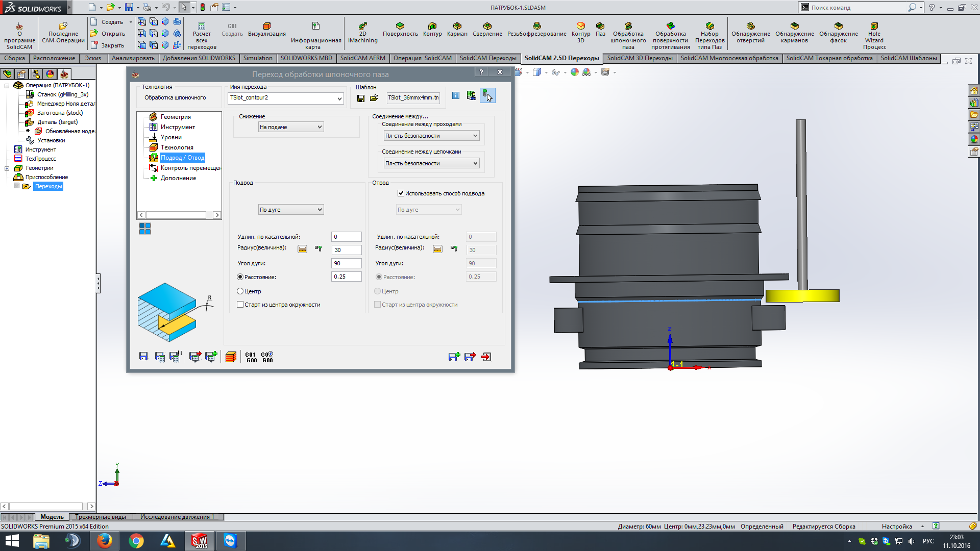Open Соединение между проходами dropdown
The height and width of the screenshot is (551, 980).
(431, 136)
